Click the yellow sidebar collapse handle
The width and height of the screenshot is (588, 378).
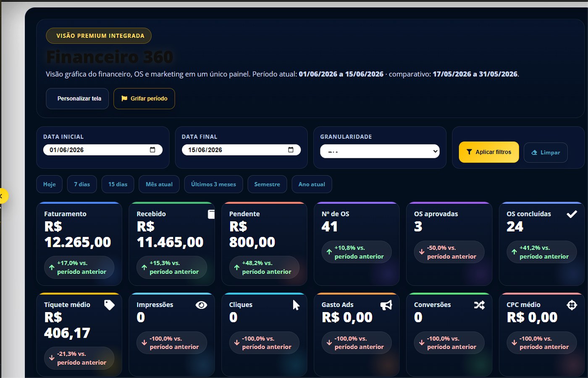(x=3, y=196)
